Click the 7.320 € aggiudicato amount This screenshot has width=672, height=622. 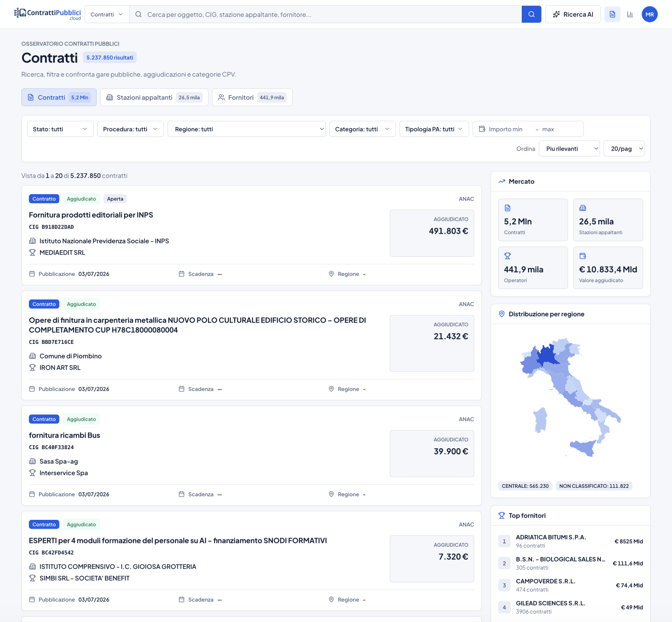coord(453,557)
